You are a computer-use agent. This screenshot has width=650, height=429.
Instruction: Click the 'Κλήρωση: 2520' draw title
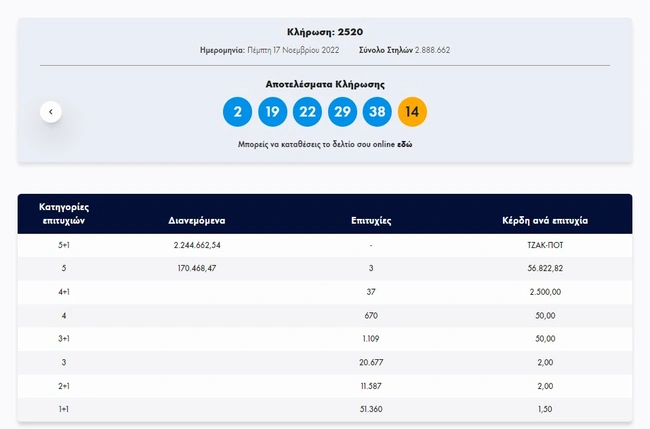click(324, 32)
